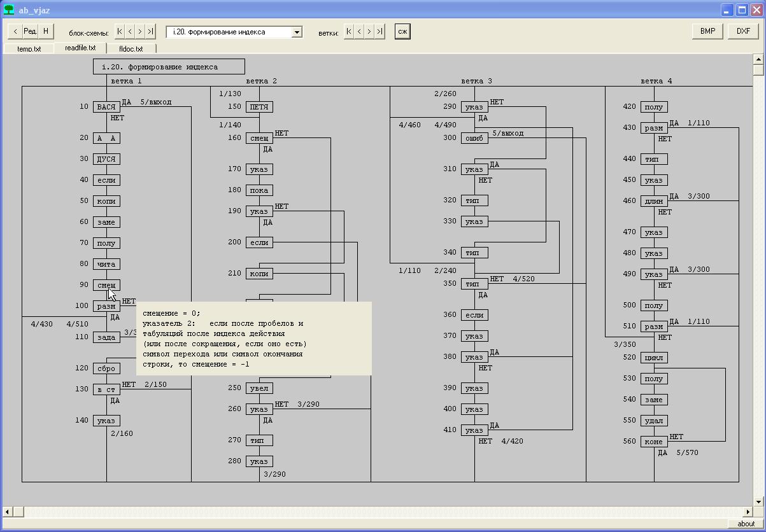Go to next branch (ветки)
Image resolution: width=766 pixels, height=532 pixels.
point(369,31)
